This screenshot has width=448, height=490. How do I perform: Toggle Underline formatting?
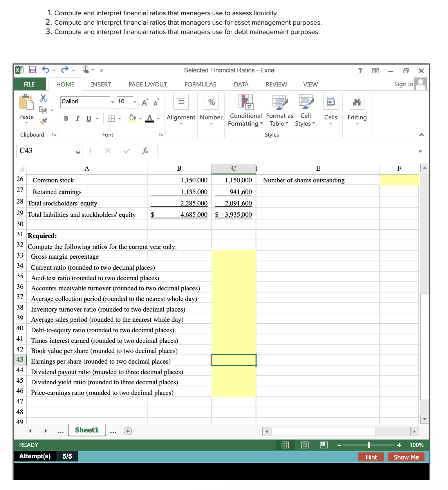click(x=89, y=118)
